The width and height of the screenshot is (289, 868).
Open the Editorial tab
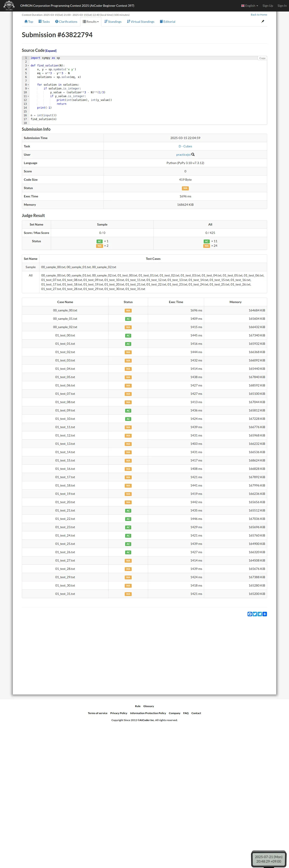point(167,22)
